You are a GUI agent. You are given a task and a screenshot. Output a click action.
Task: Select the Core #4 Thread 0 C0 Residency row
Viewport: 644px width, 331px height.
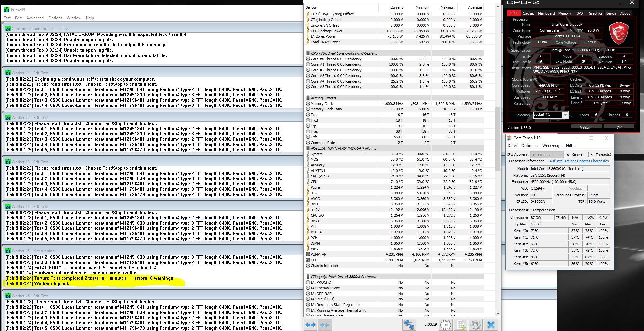coord(394,81)
